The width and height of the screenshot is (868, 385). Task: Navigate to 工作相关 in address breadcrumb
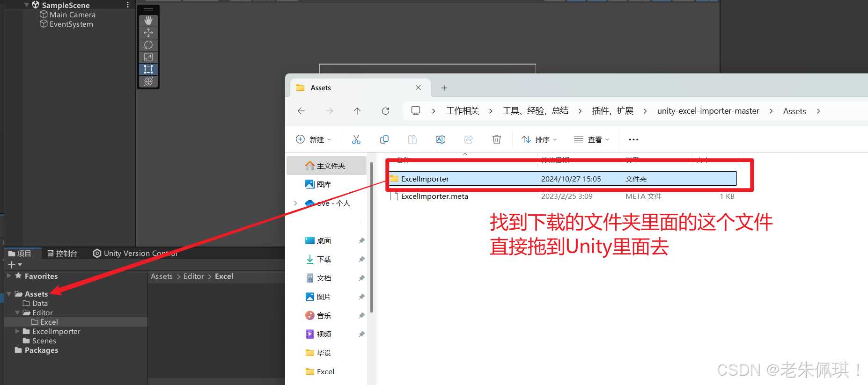(x=463, y=111)
